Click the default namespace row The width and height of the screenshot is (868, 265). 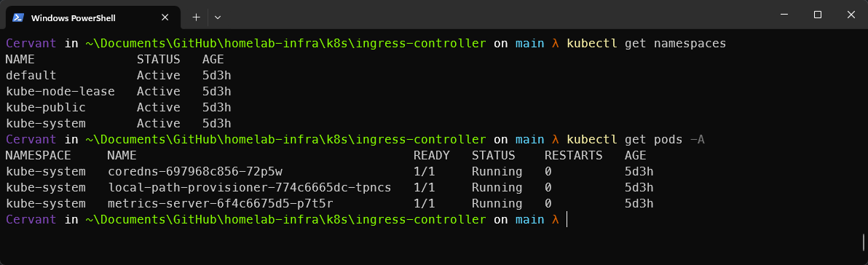118,75
